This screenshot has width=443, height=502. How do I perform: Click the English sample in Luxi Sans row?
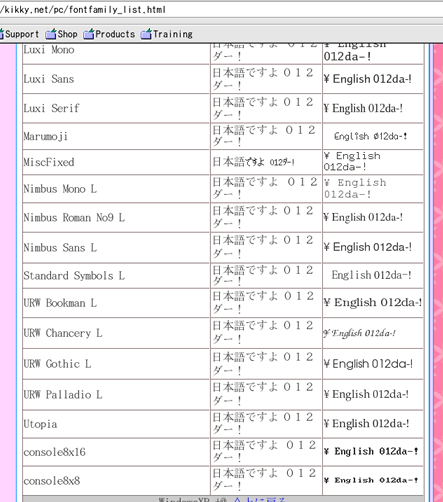coord(367,79)
